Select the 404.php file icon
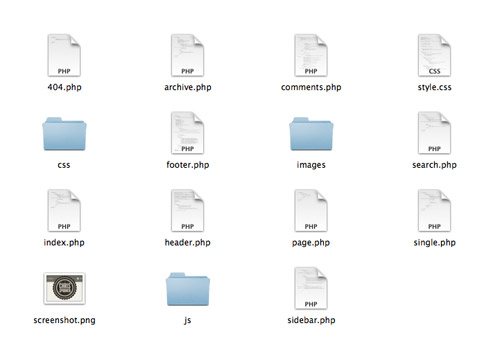Screen dimensions: 500x364 (64, 55)
